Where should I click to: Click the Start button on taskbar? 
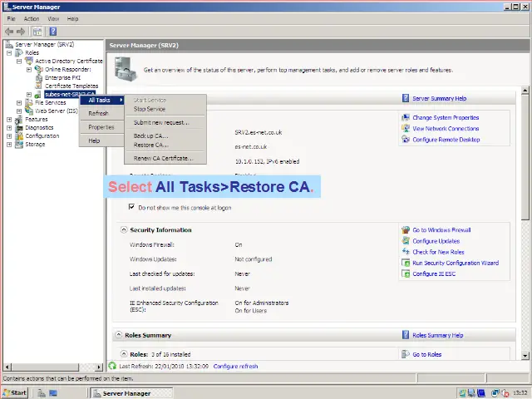point(14,393)
